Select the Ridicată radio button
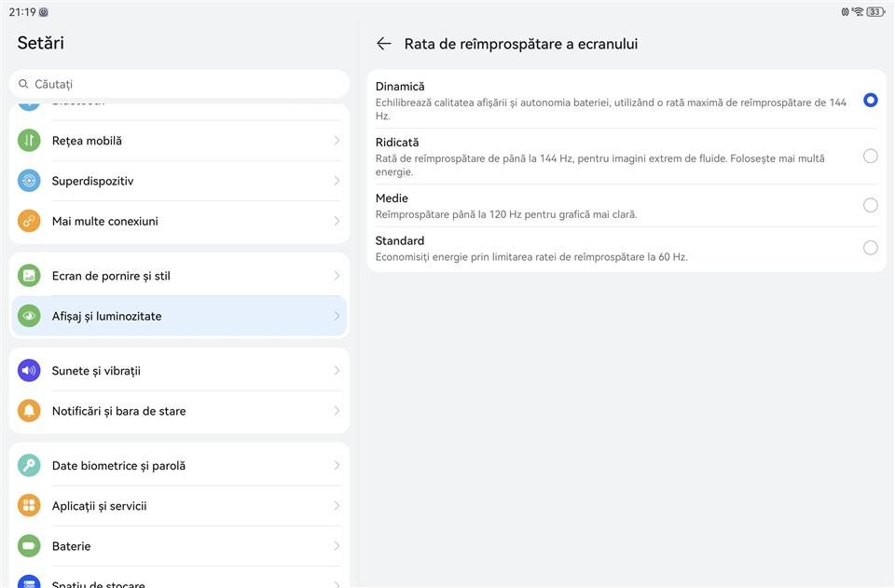 870,157
